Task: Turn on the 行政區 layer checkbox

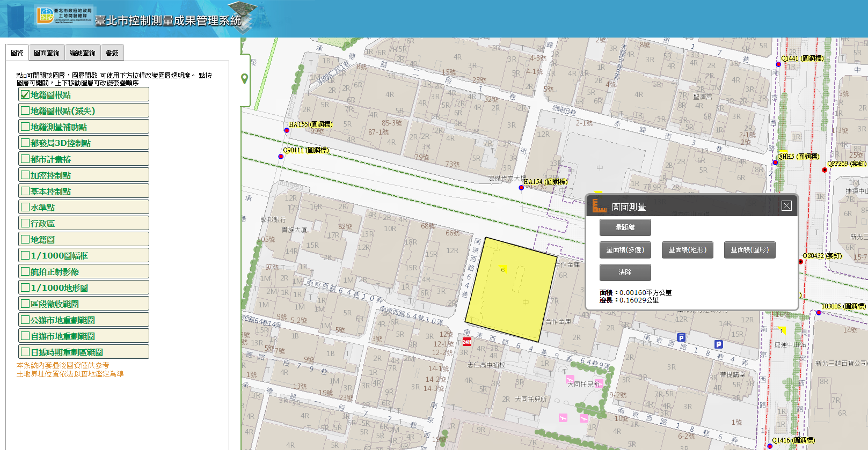Action: pos(25,223)
